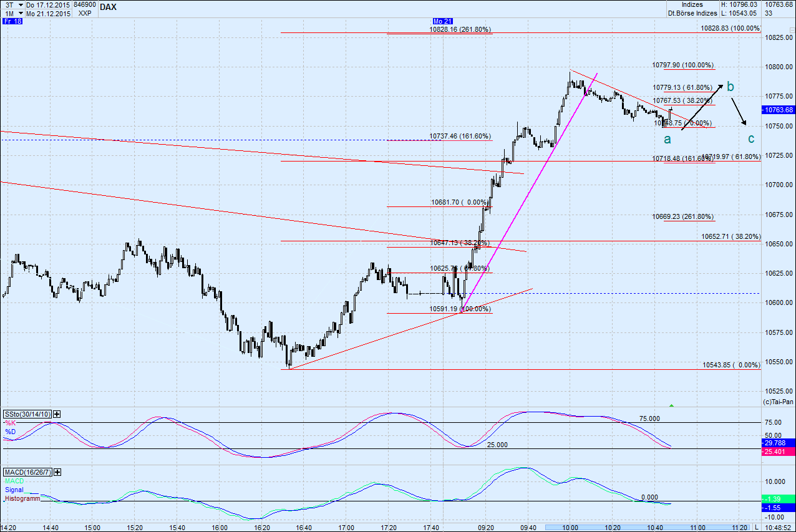The image size is (796, 532).
Task: Click the 10797.90 (100.00%) Fibonacci label
Action: click(x=683, y=65)
